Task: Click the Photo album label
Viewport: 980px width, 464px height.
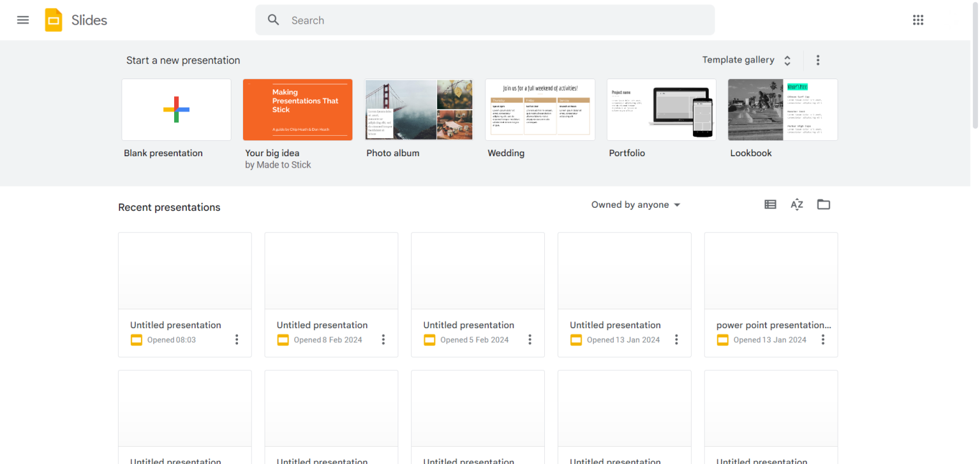Action: [393, 153]
